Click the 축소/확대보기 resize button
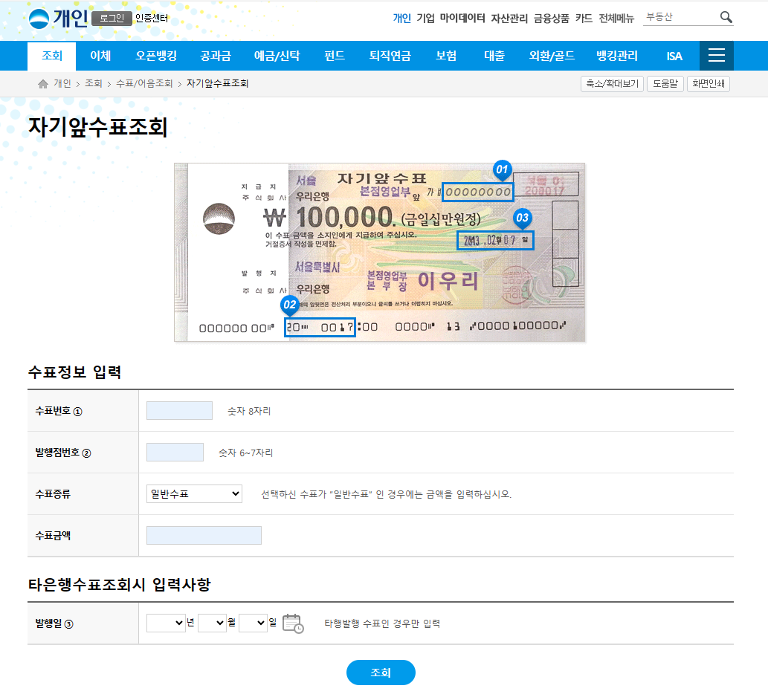Image resolution: width=768 pixels, height=700 pixels. [612, 83]
